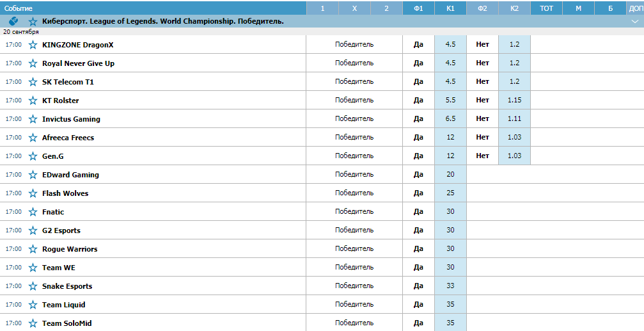Choose 20 odds for EDward Gaming
The height and width of the screenshot is (331, 644).
tap(451, 174)
